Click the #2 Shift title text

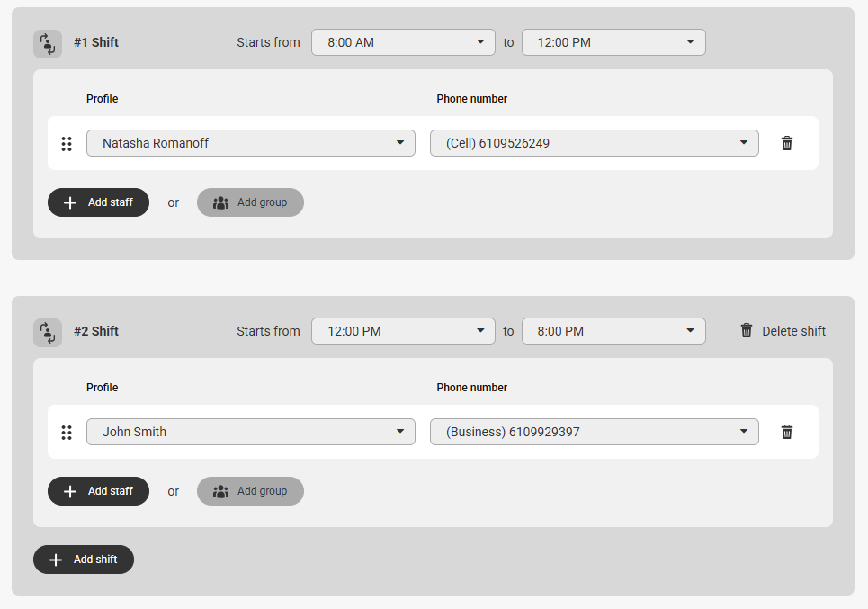[x=96, y=331]
